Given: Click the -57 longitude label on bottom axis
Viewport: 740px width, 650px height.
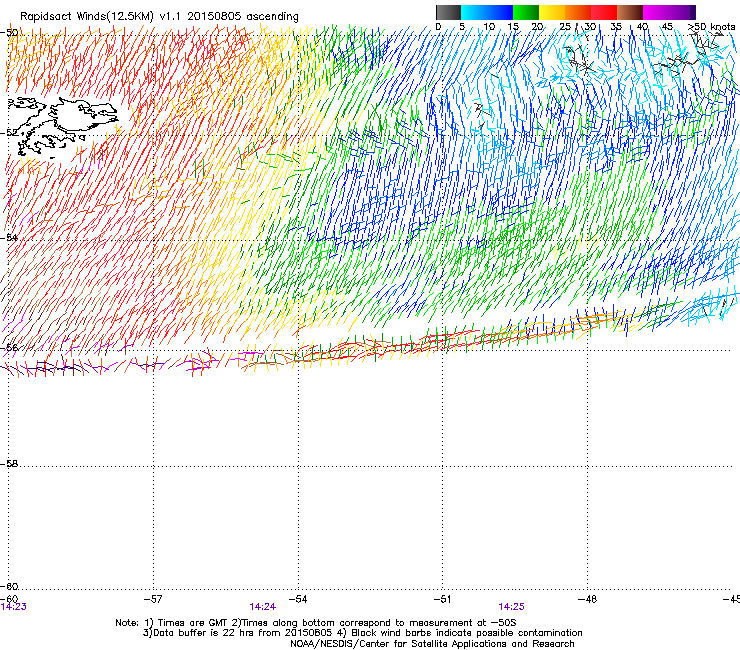Looking at the screenshot, I should click(x=152, y=599).
